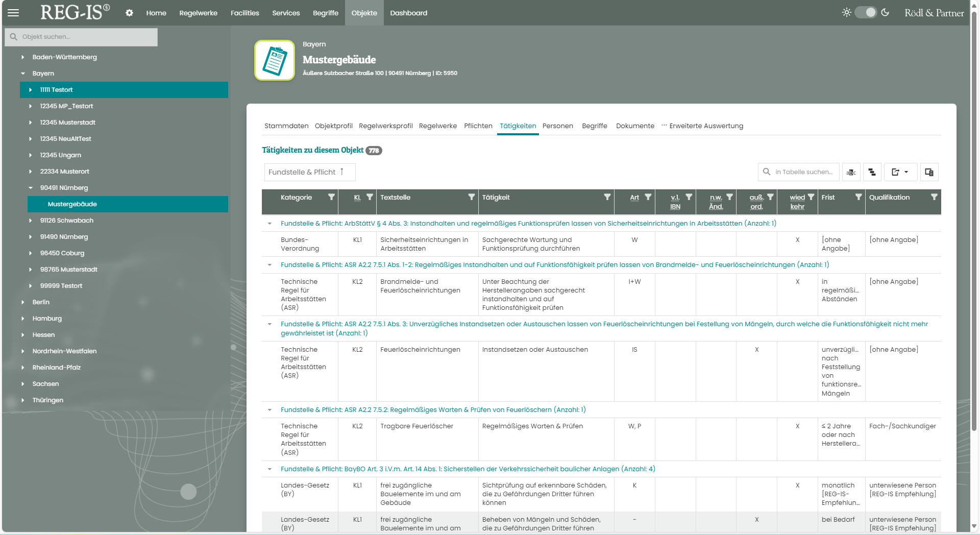Open settings via the gear icon
980x535 pixels.
pos(129,13)
